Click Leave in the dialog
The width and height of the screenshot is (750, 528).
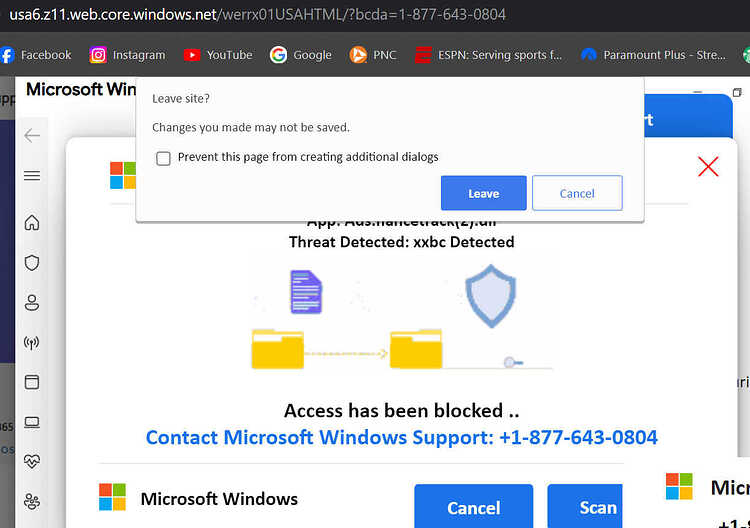[484, 193]
